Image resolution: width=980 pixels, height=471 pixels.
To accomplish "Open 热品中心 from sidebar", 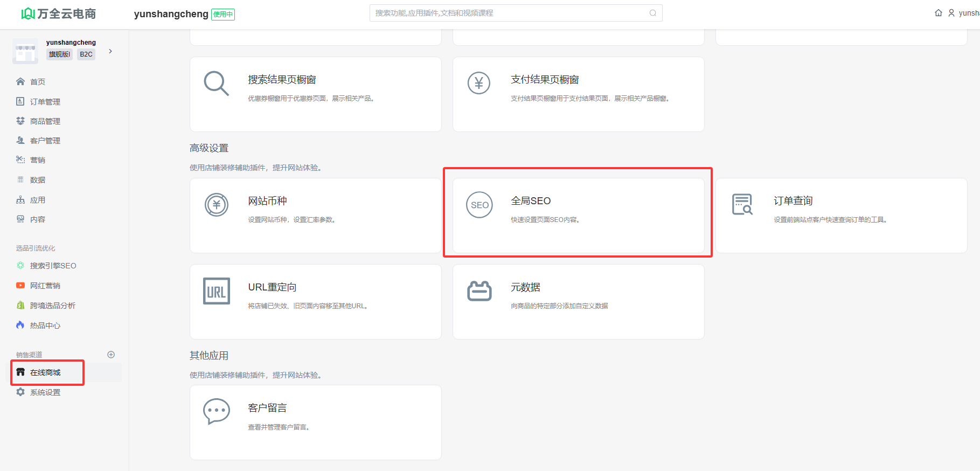I will coord(45,325).
